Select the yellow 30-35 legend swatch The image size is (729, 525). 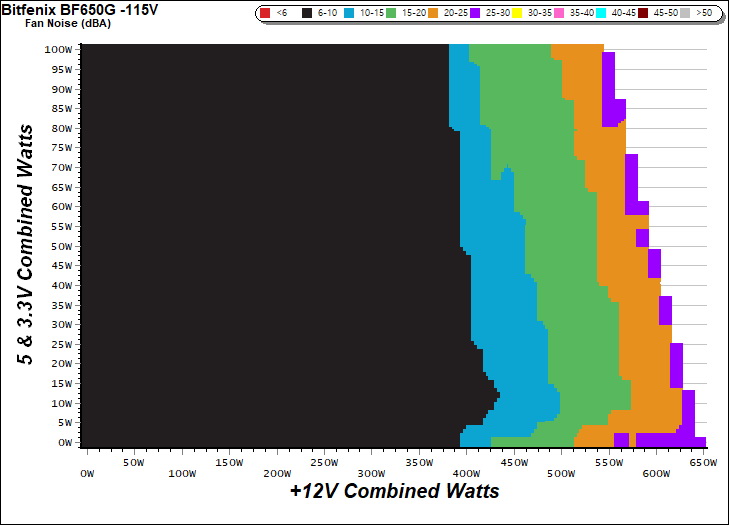516,14
